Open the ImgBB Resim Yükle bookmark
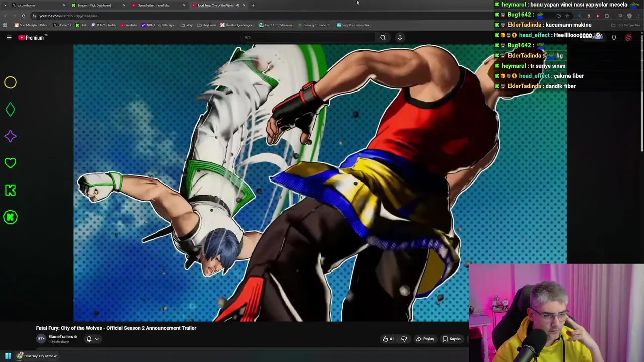 pos(354,25)
